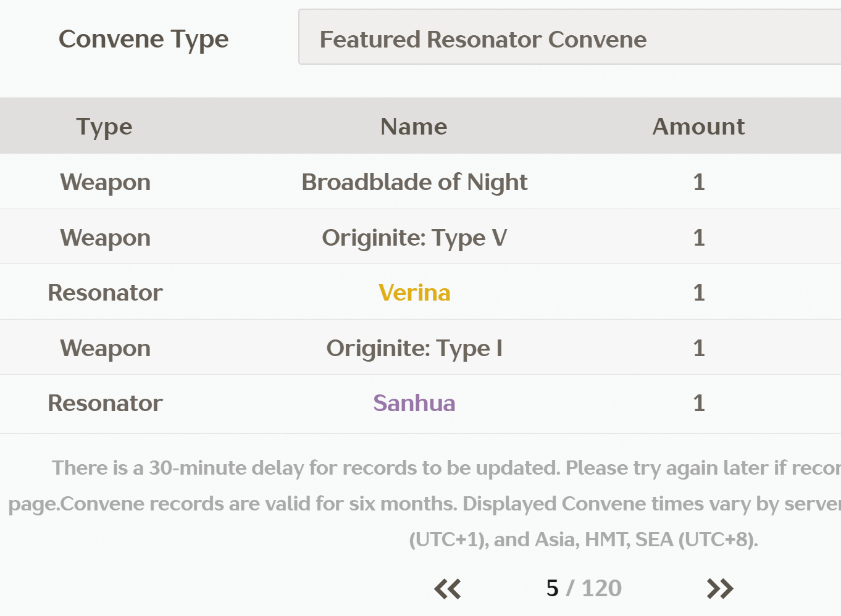Select the Originite: Type I entry
Viewport: 841px width, 616px height.
[414, 348]
